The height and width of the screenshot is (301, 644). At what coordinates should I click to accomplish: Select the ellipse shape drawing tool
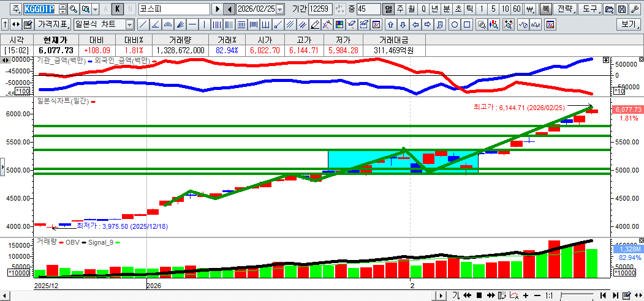coord(455,24)
